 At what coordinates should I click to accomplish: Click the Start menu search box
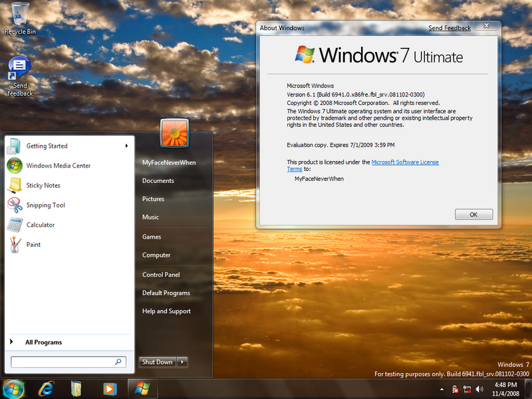coord(63,362)
